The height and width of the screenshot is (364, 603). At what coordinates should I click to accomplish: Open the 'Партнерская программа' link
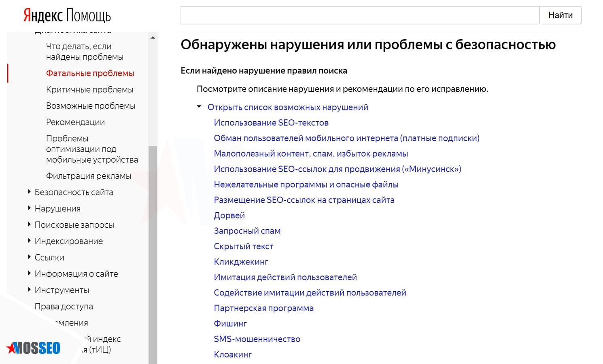click(x=264, y=308)
